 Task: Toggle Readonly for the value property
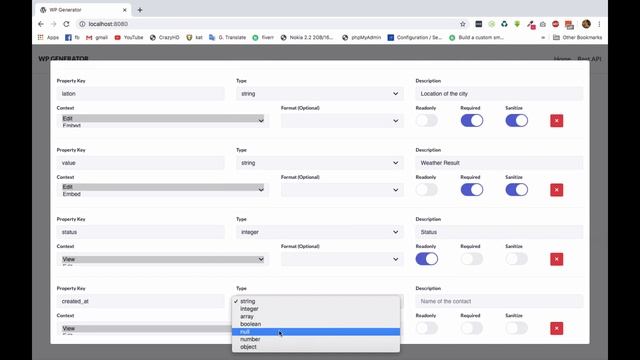[427, 189]
